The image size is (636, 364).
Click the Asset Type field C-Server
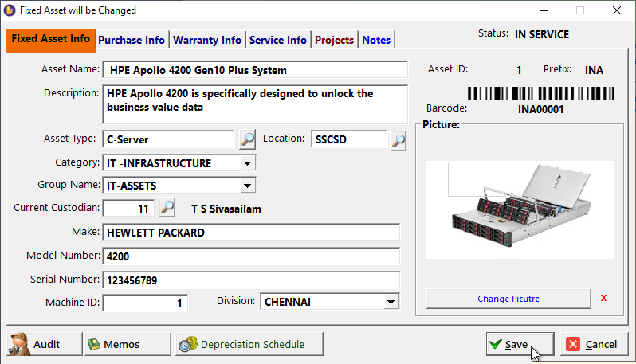pyautogui.click(x=168, y=139)
